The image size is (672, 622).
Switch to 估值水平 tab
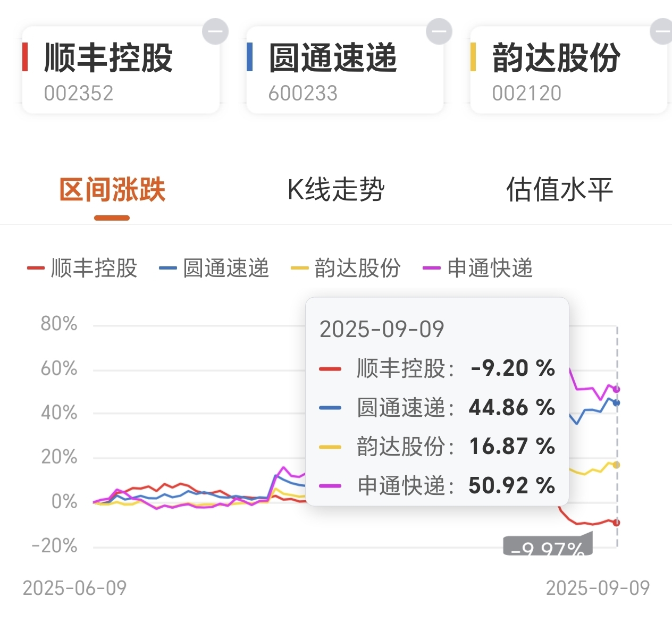pyautogui.click(x=559, y=190)
